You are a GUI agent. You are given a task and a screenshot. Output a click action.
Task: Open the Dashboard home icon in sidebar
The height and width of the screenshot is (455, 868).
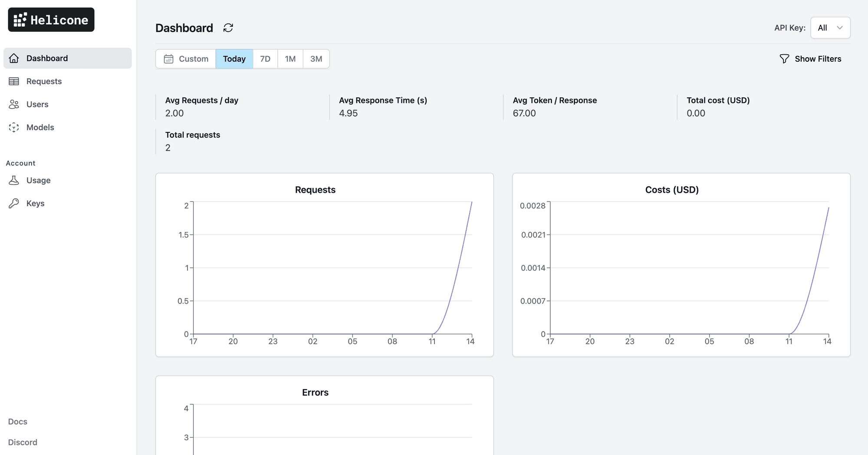14,58
